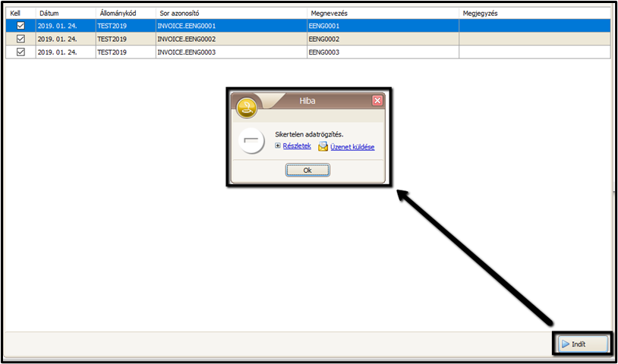Click the EENG0001 Megnevezés cell
The width and height of the screenshot is (618, 364).
383,26
